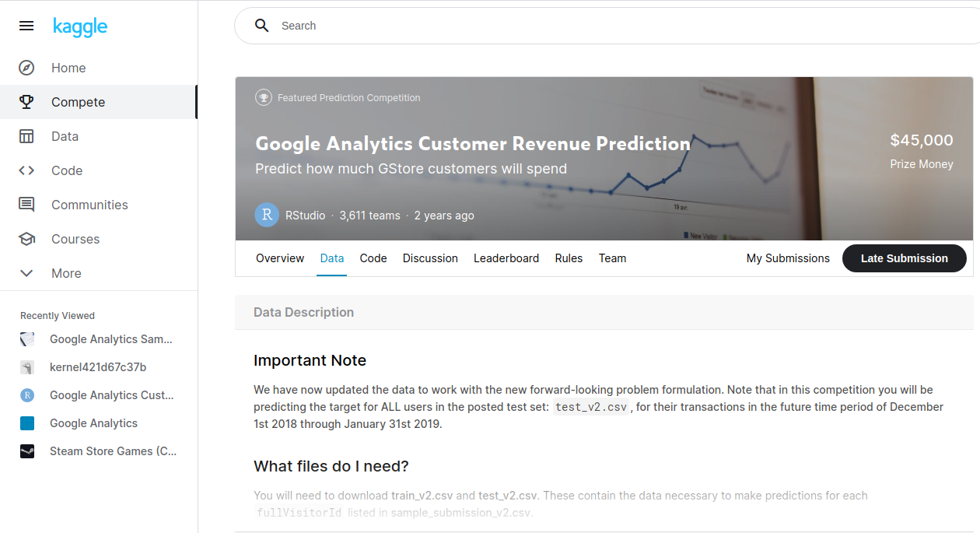Screen dimensions: 980x533
Task: Open My Submissions link
Action: click(788, 258)
